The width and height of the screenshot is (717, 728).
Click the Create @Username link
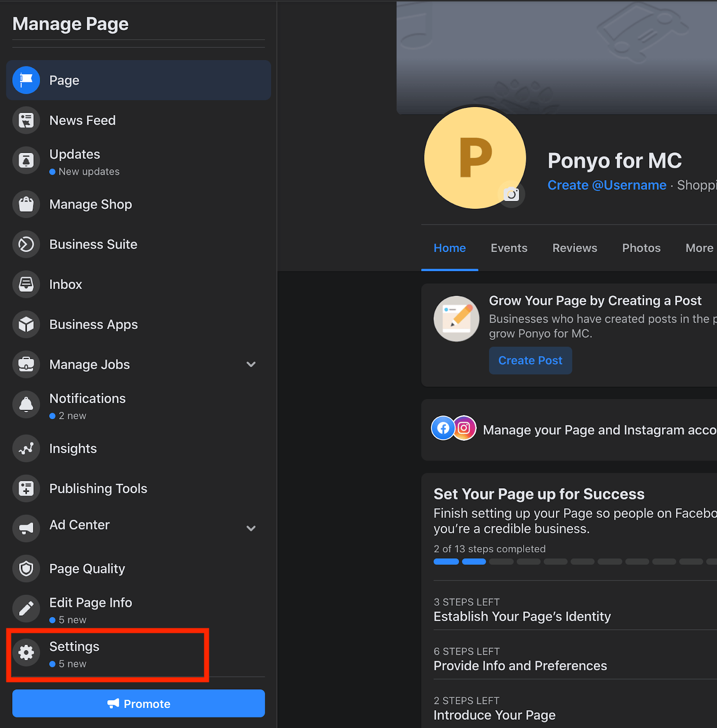607,185
